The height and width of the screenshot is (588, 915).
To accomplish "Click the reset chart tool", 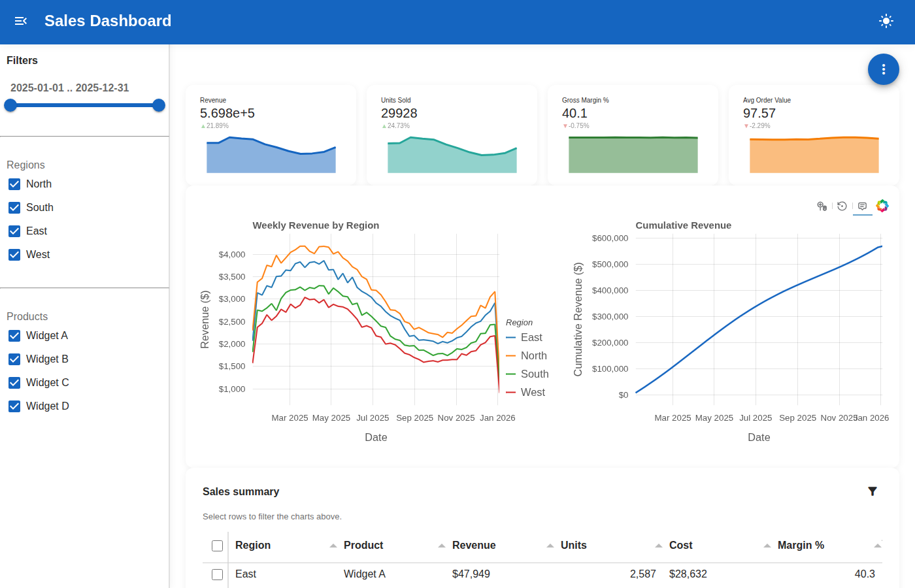I will click(x=842, y=206).
